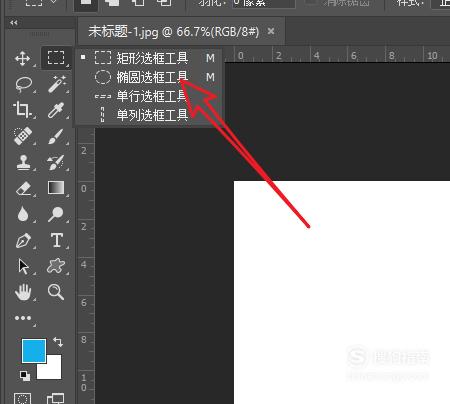The height and width of the screenshot is (404, 450).
Task: Toggle Quick Mask mode
Action: [23, 398]
